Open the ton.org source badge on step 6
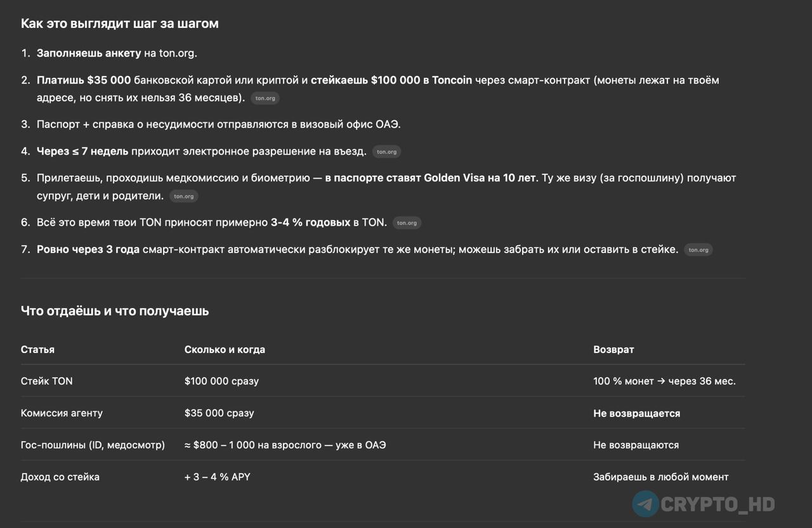The image size is (812, 528). click(407, 223)
